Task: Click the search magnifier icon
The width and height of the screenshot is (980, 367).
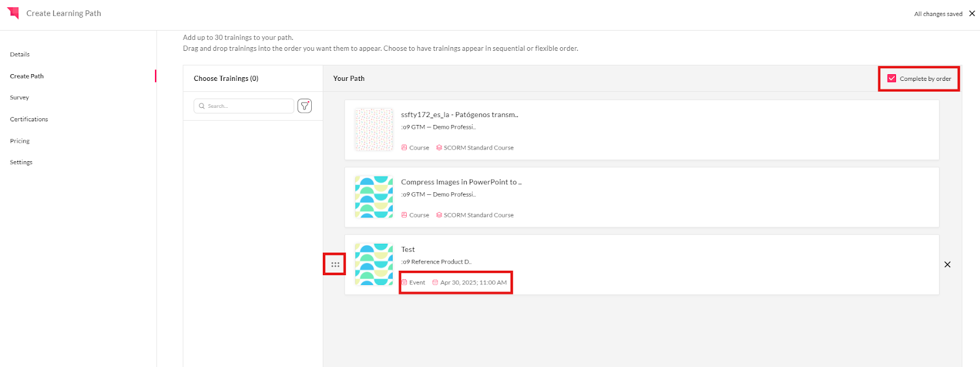Action: (x=202, y=106)
